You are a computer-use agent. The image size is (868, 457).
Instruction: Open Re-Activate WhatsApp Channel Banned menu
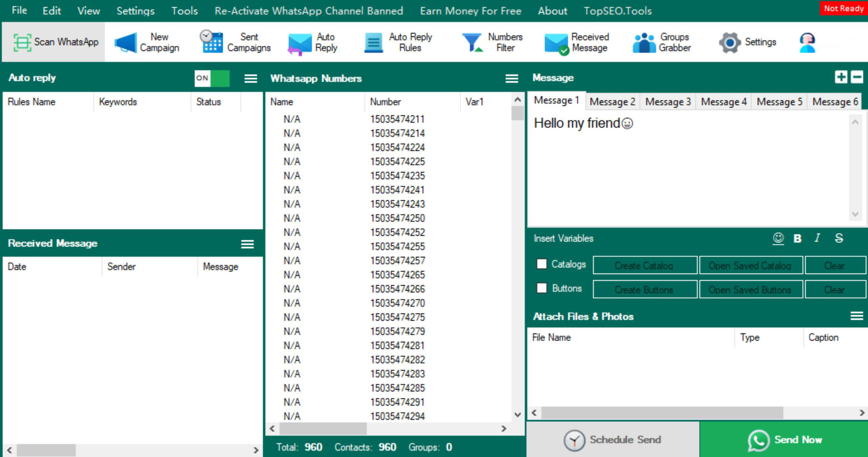coord(309,11)
